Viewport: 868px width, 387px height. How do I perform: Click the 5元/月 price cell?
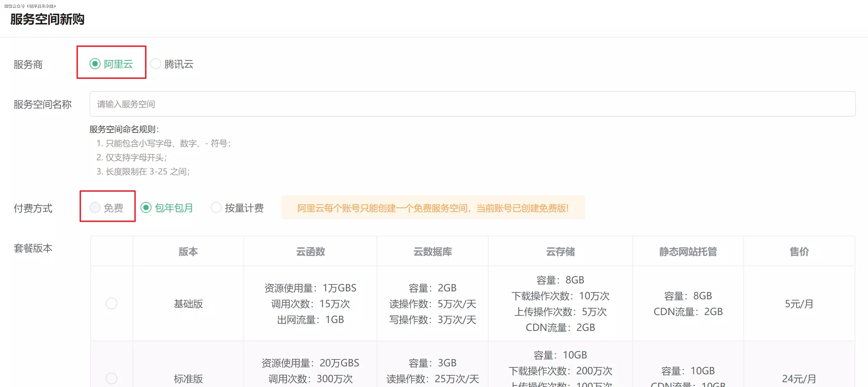point(799,304)
